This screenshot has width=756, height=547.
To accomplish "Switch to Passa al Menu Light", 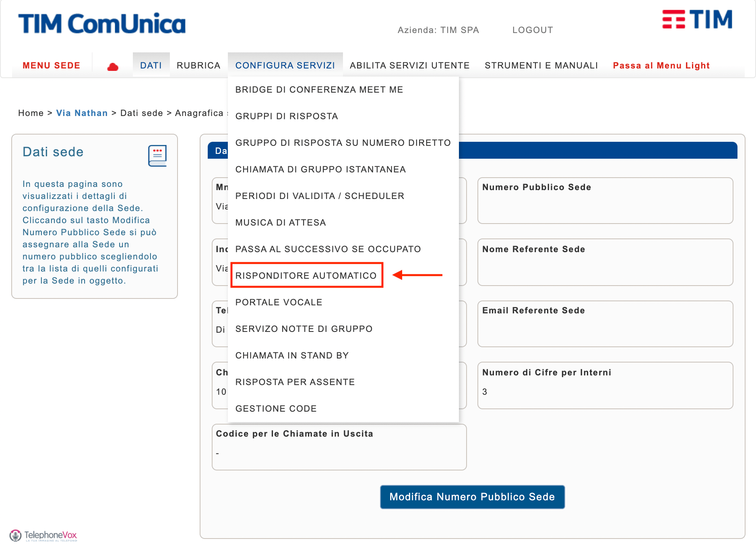I will pos(661,65).
